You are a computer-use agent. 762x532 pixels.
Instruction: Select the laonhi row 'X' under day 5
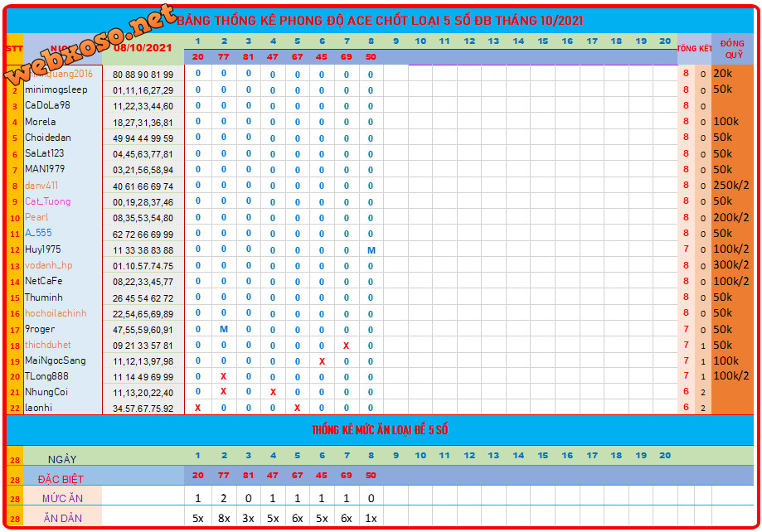[298, 408]
